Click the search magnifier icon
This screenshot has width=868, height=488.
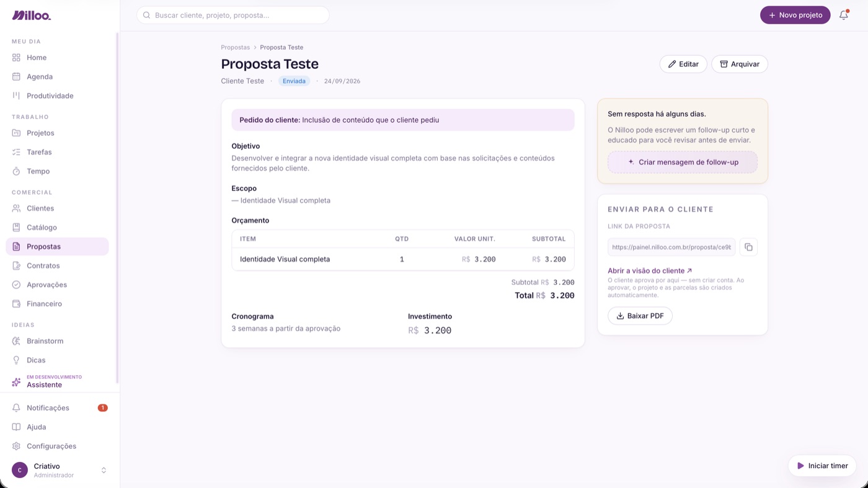click(x=147, y=15)
